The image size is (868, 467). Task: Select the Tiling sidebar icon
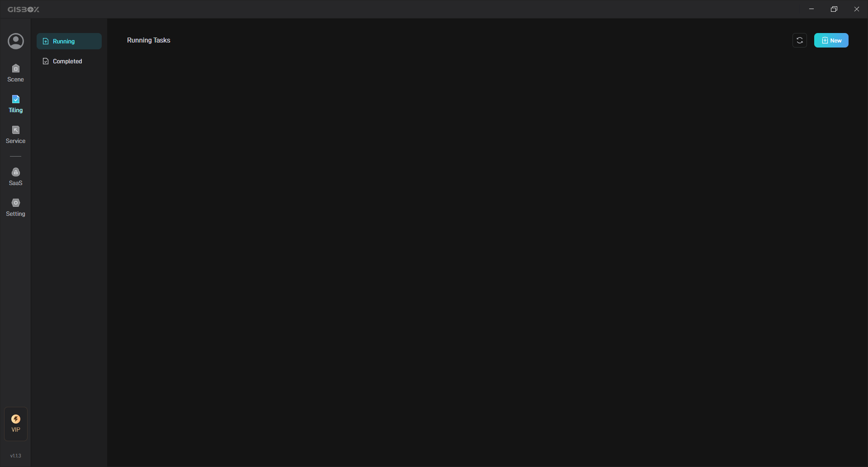tap(16, 99)
